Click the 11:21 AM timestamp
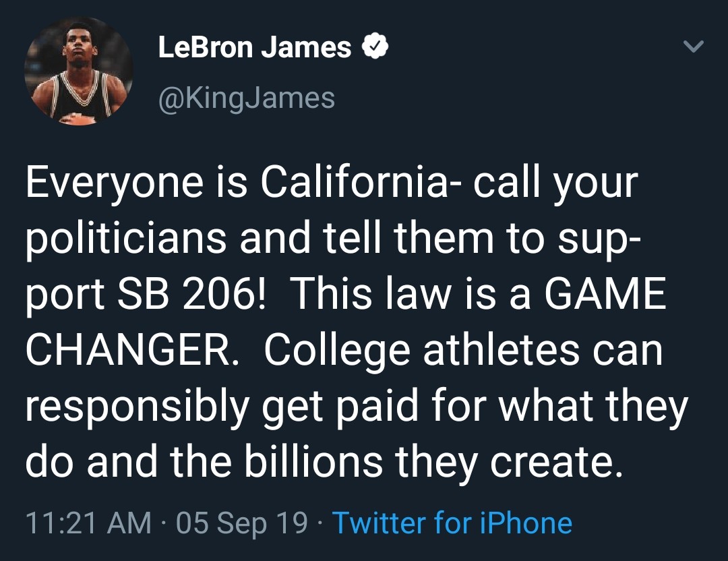 [x=88, y=523]
